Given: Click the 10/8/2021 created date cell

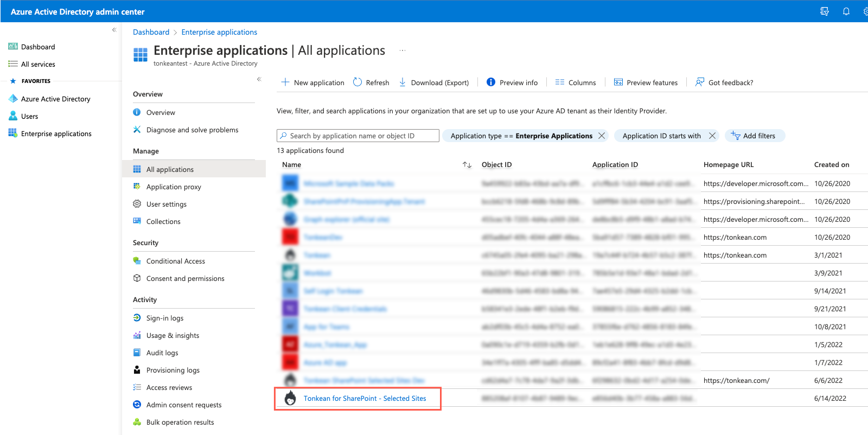Looking at the screenshot, I should point(830,327).
